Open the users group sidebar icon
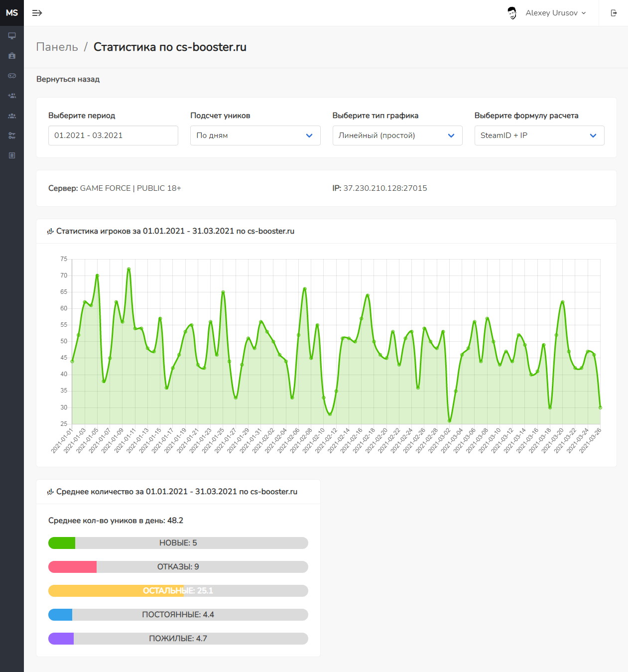628x672 pixels. (x=12, y=116)
